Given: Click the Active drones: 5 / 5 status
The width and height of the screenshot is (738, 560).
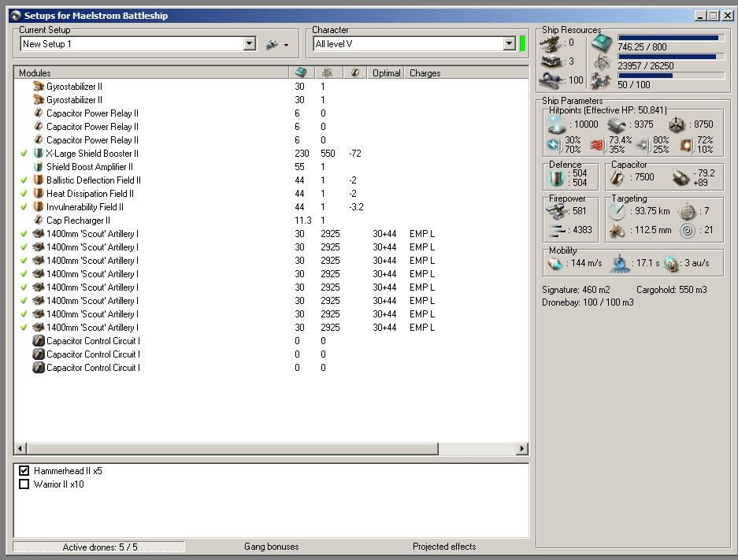Looking at the screenshot, I should 99,547.
